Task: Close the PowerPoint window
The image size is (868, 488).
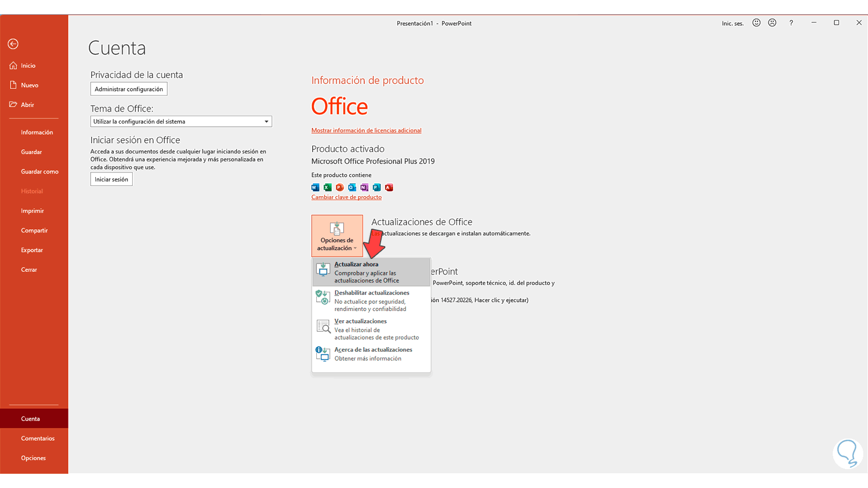Action: click(859, 23)
